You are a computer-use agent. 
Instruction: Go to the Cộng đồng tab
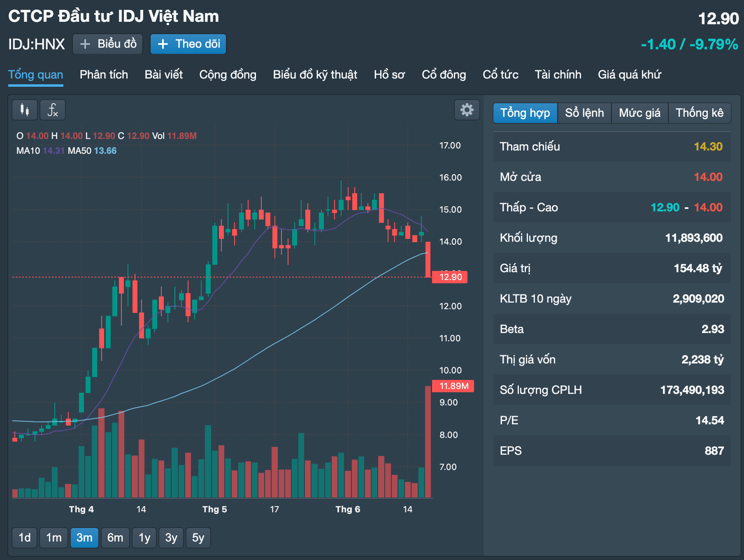coord(228,75)
